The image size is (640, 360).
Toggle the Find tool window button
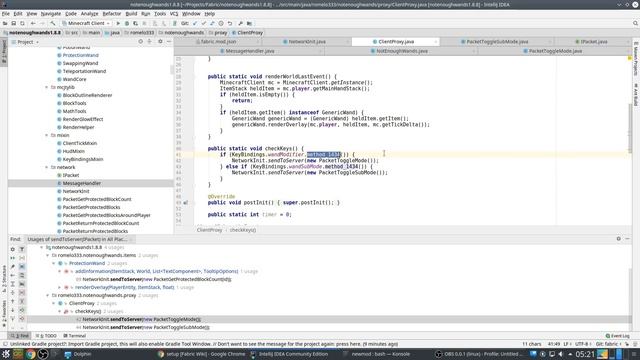pos(20,336)
